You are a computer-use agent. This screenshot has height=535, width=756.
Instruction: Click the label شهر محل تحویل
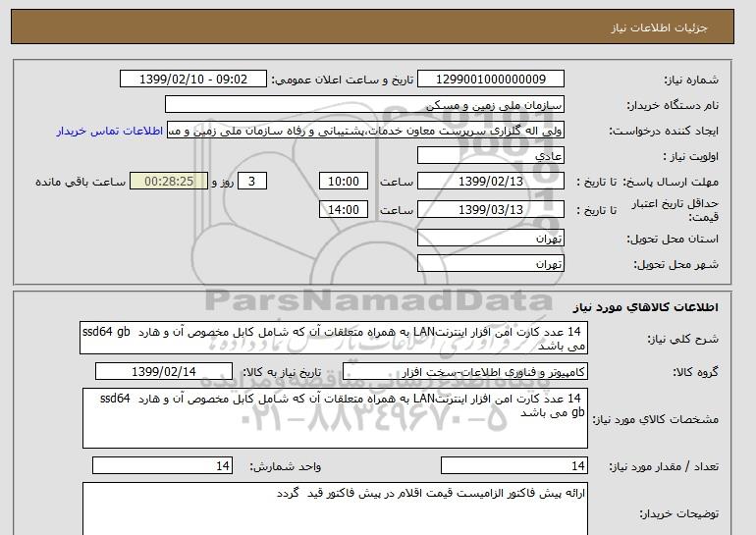click(x=675, y=265)
